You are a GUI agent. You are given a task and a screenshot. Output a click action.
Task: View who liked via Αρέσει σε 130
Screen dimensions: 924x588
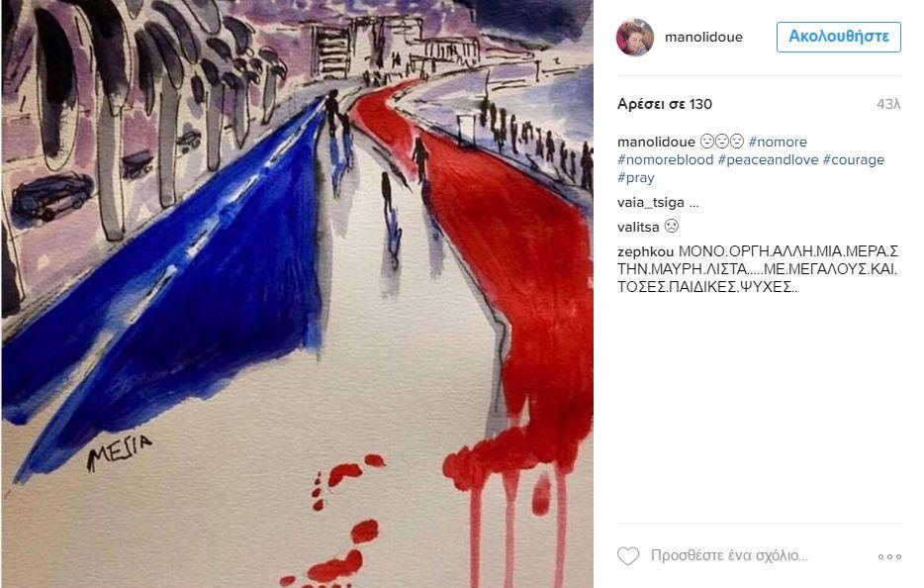665,104
